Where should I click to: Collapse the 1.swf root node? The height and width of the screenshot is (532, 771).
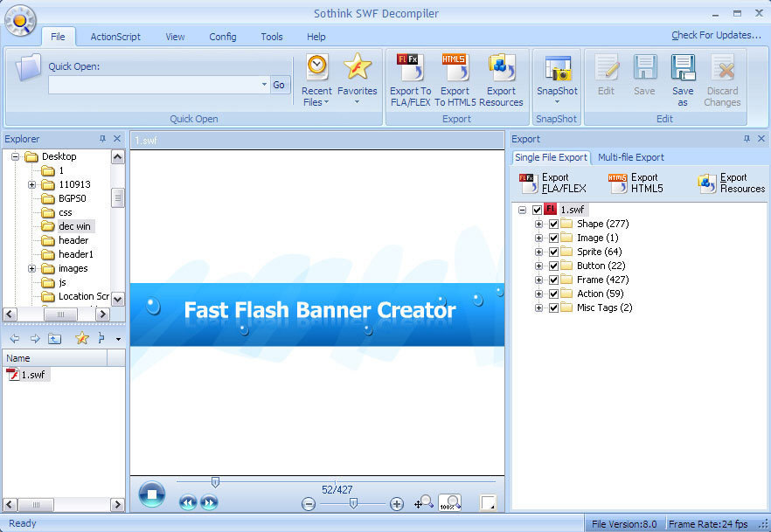tap(522, 210)
